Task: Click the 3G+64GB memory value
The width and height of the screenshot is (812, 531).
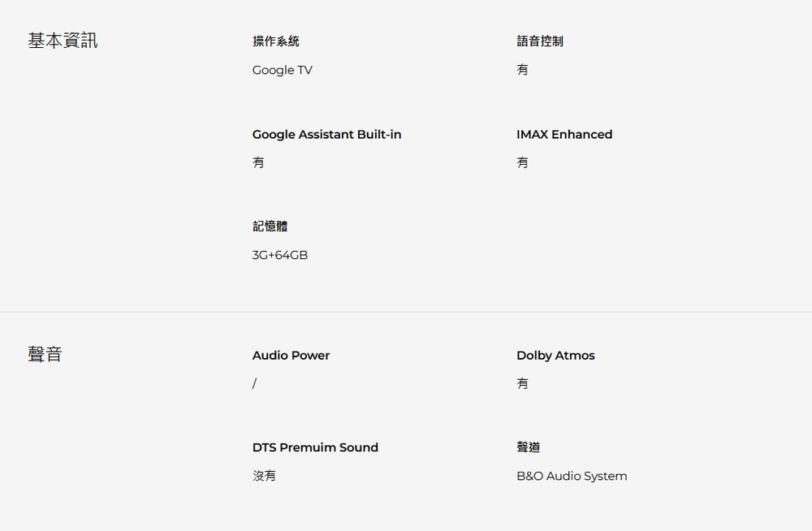Action: pos(280,256)
